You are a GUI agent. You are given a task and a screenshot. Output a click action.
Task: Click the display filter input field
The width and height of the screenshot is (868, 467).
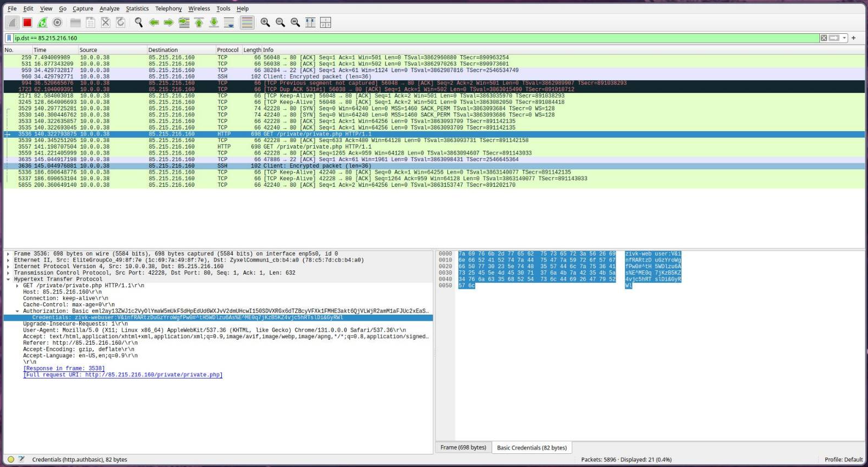click(415, 38)
